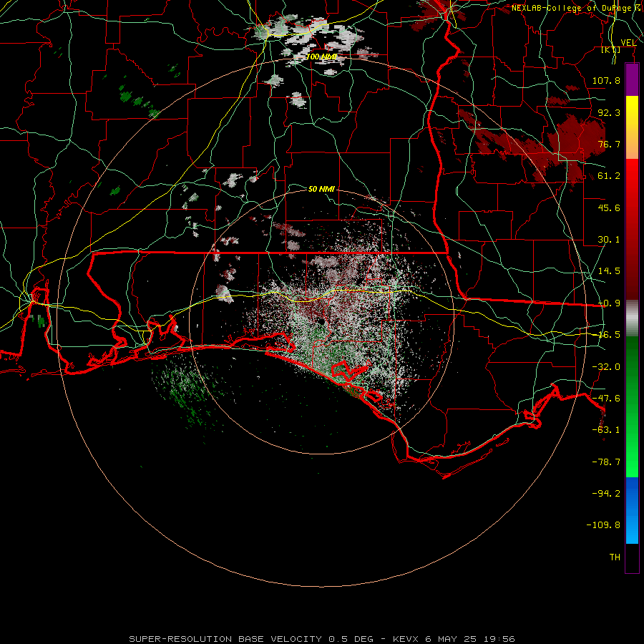Click the KEVX station ID in the caption
The height and width of the screenshot is (644, 644).
[x=407, y=639]
